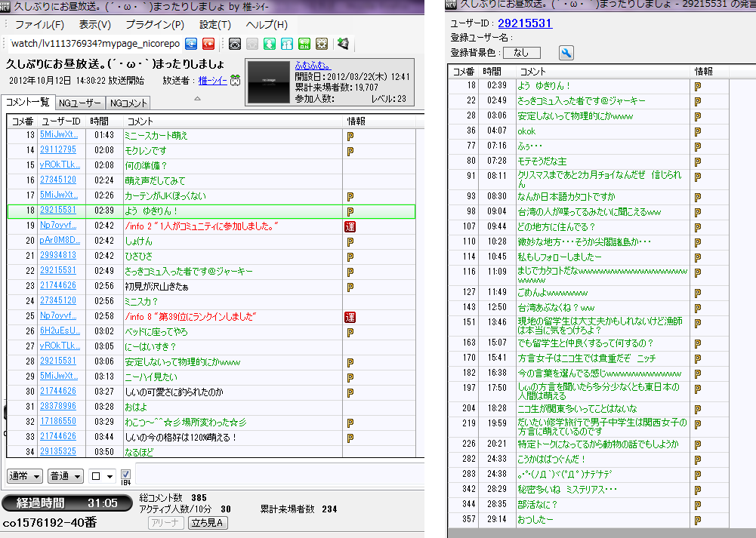Open the brown gear settings toolbar icon
The height and width of the screenshot is (538, 756).
tap(322, 44)
